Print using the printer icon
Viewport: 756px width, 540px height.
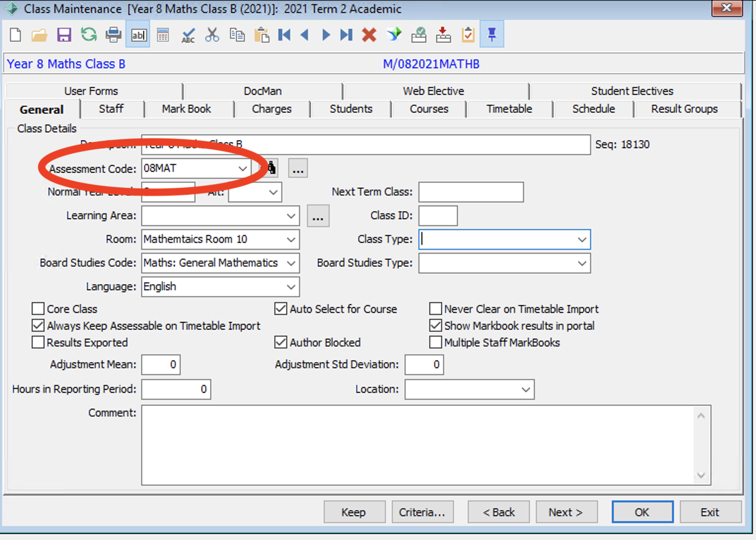113,35
